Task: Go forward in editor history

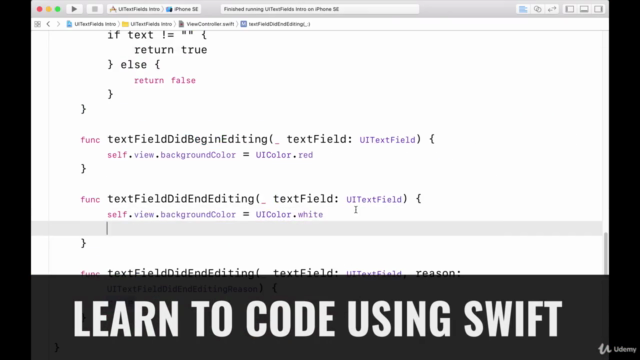Action: coord(58,24)
